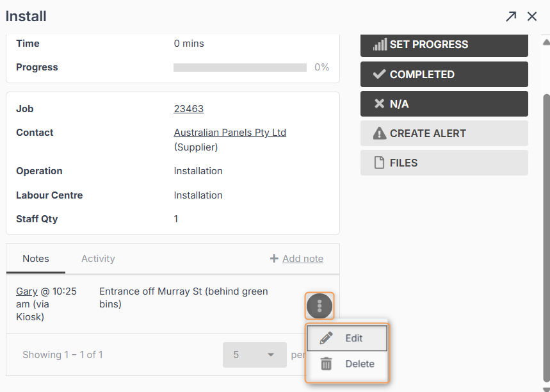Mark the task as N/A
This screenshot has height=392, width=550.
tap(444, 104)
